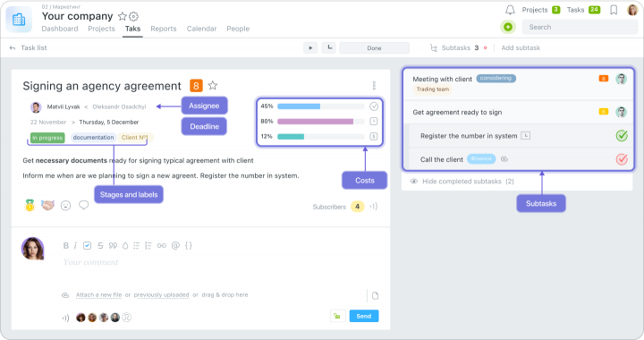Toggle italic formatting in comment editor
The image size is (644, 340).
75,245
